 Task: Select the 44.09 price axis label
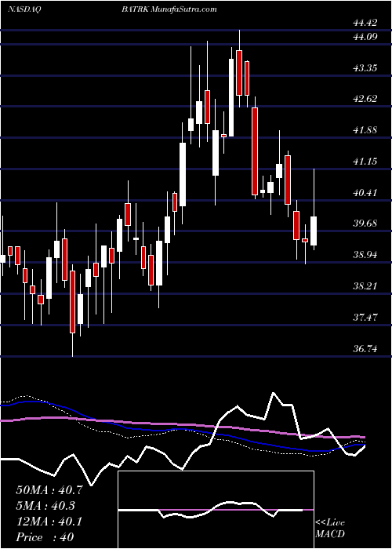click(365, 37)
